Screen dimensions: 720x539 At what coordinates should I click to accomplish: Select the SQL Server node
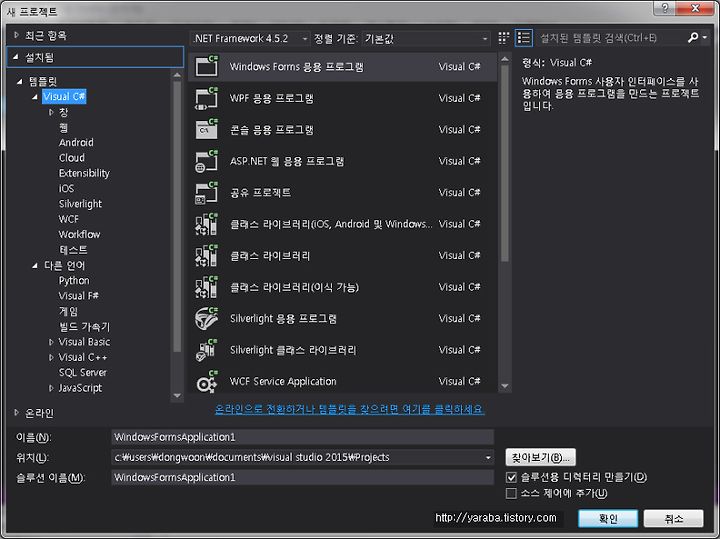point(83,372)
